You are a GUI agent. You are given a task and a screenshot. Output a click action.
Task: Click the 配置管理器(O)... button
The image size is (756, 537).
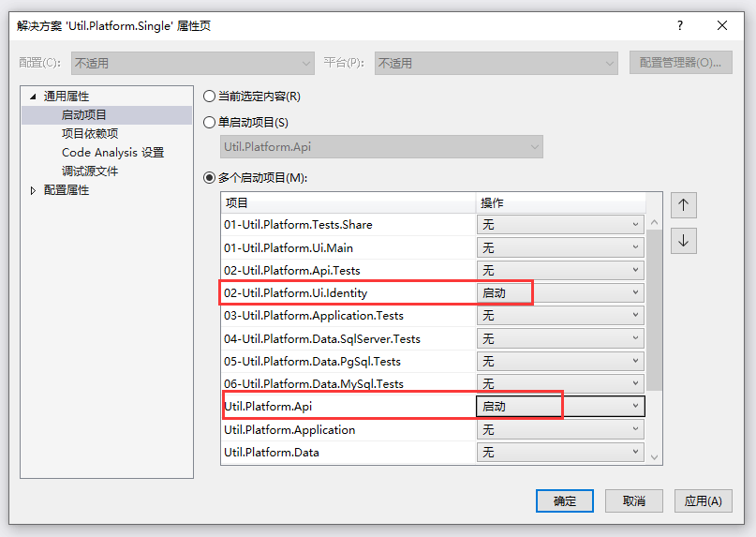pos(681,63)
